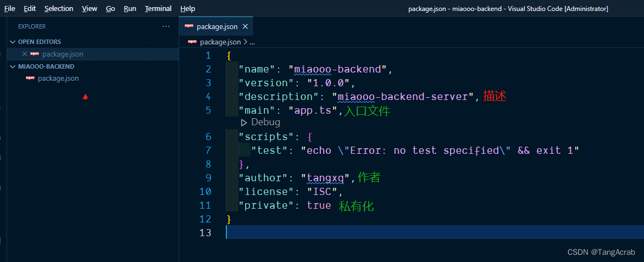Screen dimensions: 644x262
Task: Click the Debug play triangle icon
Action: point(243,122)
